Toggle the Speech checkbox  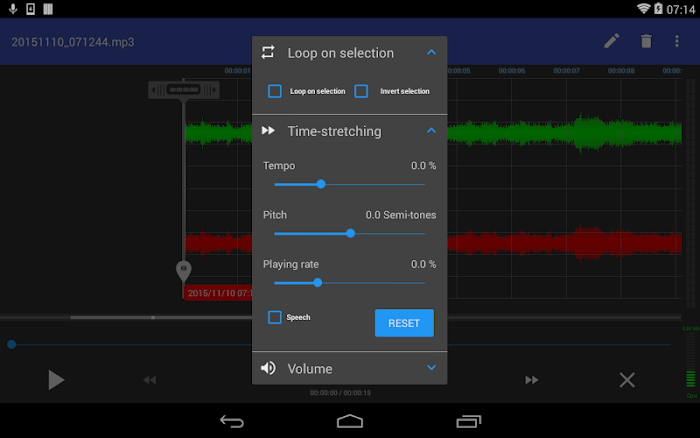[x=275, y=317]
